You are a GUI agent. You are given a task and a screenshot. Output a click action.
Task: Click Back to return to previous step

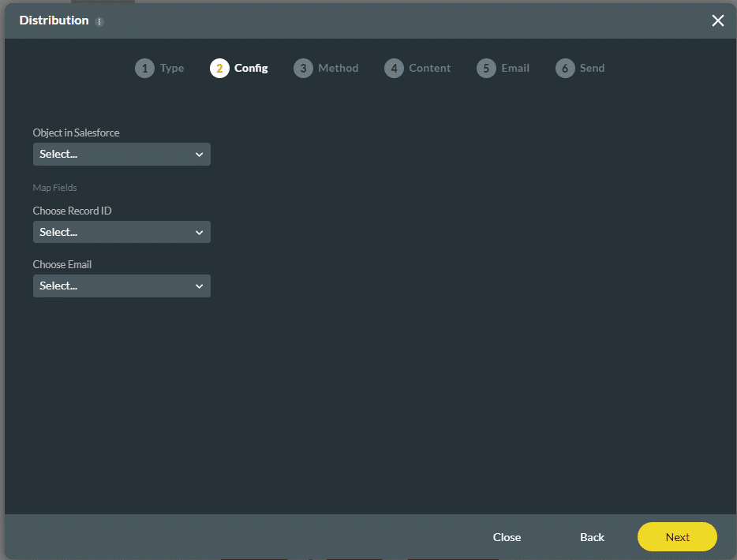click(x=592, y=537)
